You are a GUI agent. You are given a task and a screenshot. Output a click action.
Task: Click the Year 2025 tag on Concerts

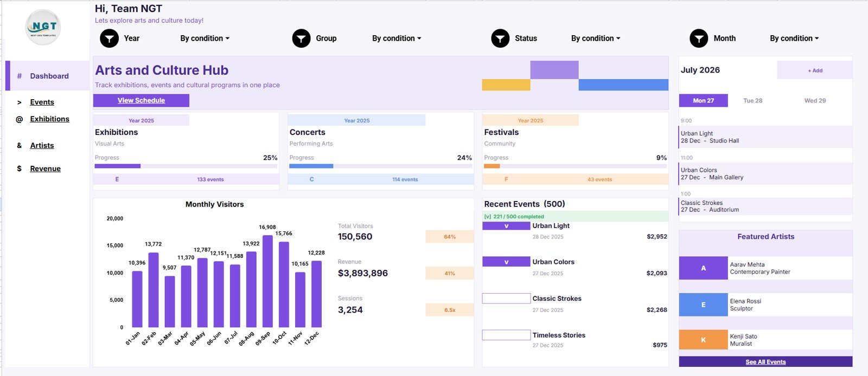tap(356, 120)
